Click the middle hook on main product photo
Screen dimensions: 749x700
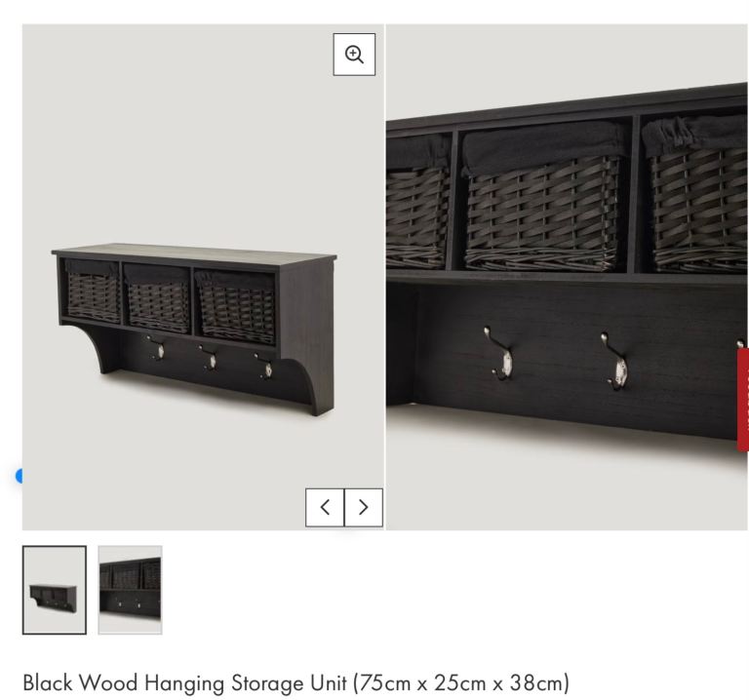click(x=210, y=358)
